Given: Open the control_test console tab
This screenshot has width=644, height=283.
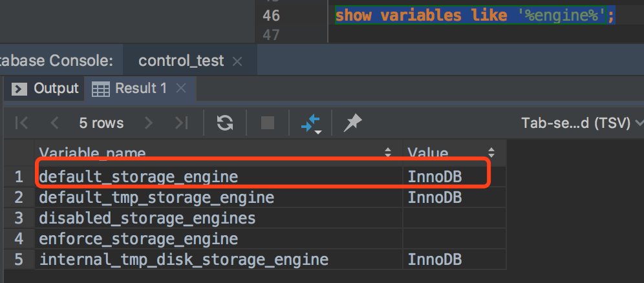Looking at the screenshot, I should pos(181,61).
